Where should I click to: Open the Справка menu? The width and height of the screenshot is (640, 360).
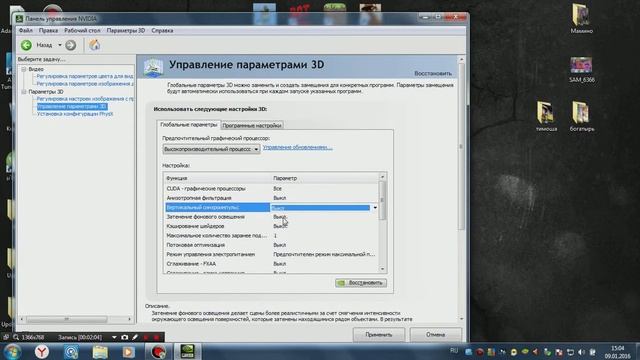[162, 31]
